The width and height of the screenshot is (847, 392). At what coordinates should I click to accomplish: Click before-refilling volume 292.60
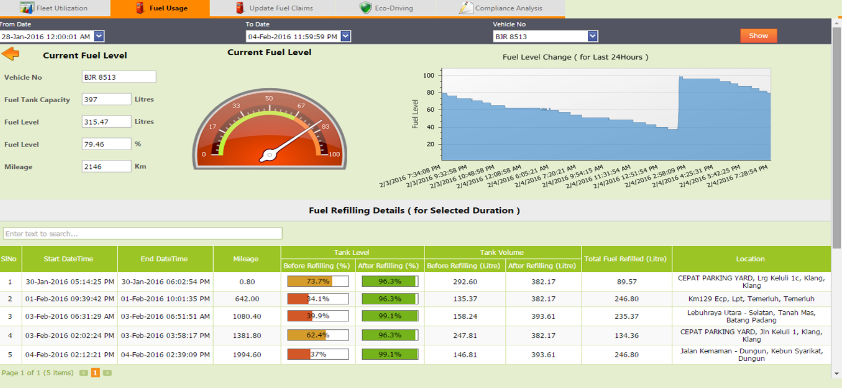tap(465, 282)
